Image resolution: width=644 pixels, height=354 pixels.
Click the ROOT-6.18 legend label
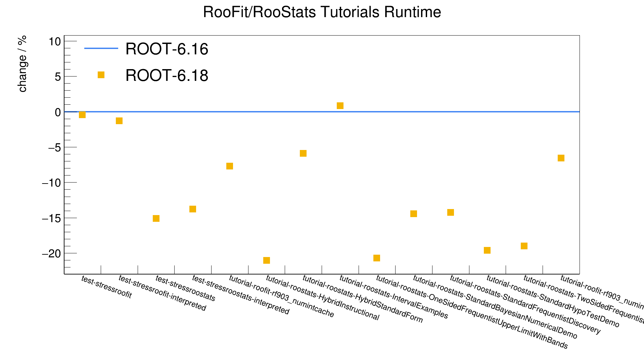pyautogui.click(x=167, y=75)
